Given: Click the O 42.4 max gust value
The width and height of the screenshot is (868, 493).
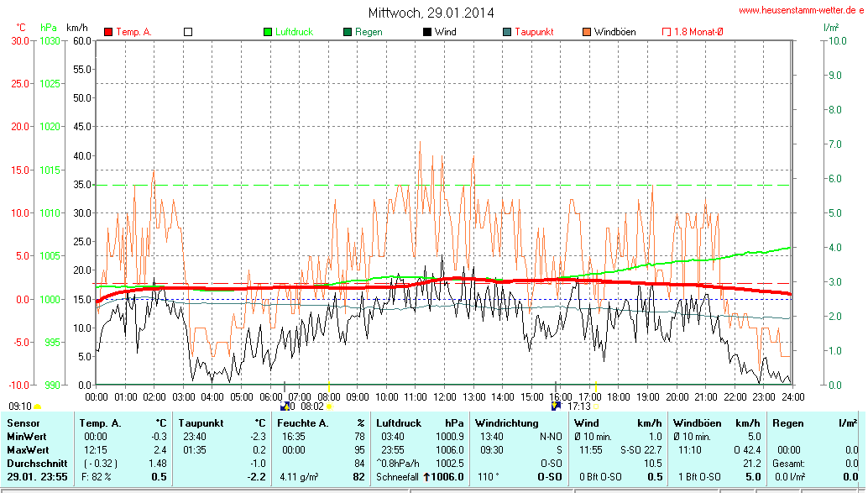Looking at the screenshot, I should tap(747, 450).
